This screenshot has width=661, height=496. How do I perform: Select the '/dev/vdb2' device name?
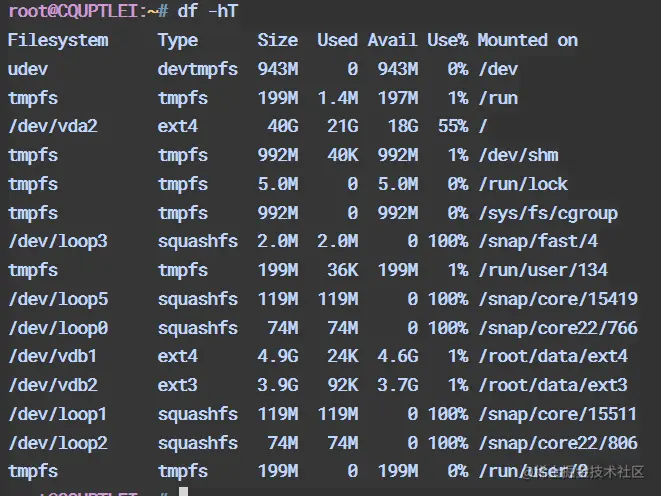[x=53, y=385]
